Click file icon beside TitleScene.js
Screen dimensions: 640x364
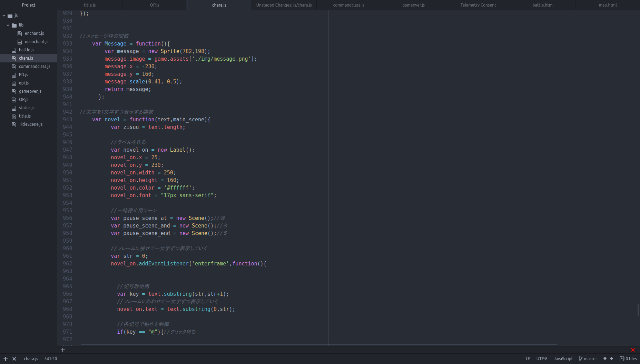[14, 125]
